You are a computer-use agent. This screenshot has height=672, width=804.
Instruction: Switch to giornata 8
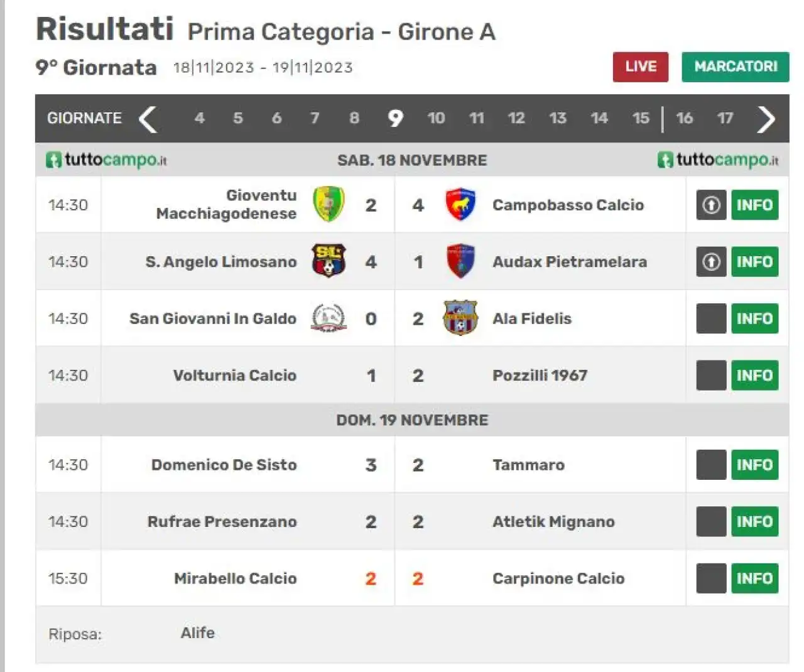[x=354, y=118]
